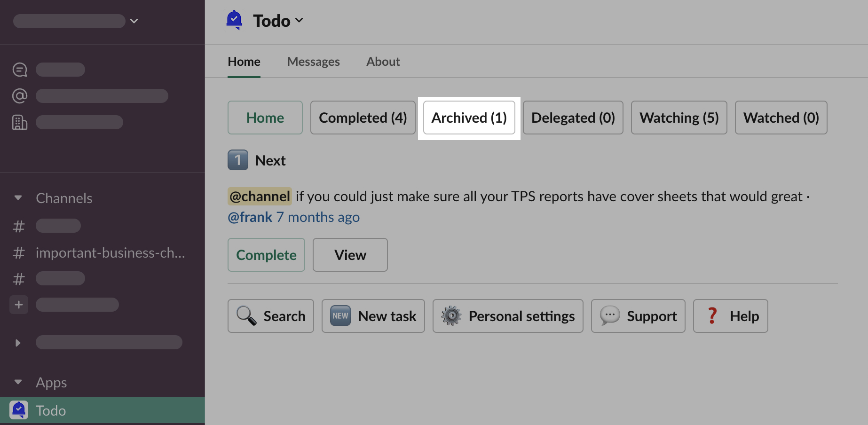Click the Help question mark button
The width and height of the screenshot is (868, 425).
click(730, 316)
